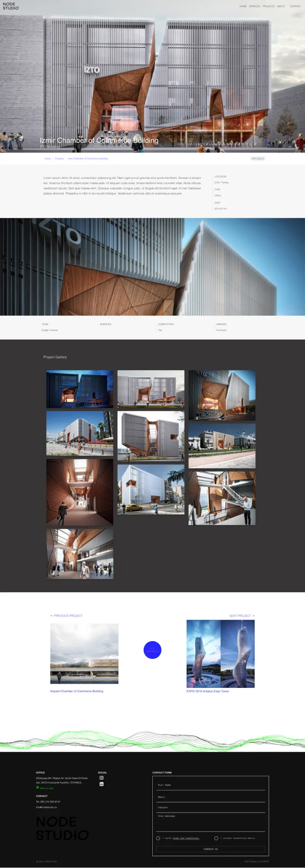Click the NODE STUDIO logo in header
305x868 pixels.
(11, 6)
